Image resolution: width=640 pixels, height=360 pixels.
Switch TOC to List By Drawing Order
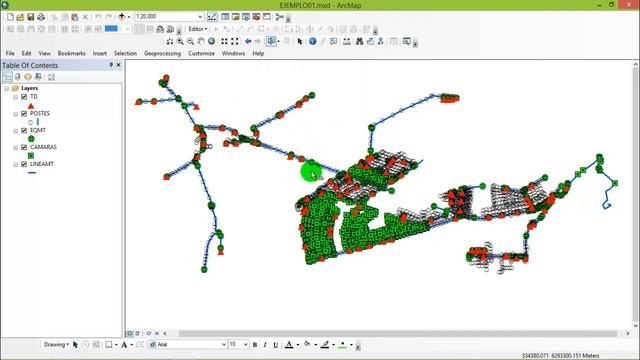[x=7, y=76]
